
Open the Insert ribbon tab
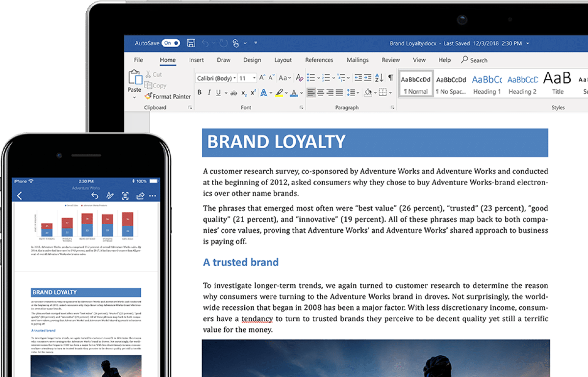(196, 60)
